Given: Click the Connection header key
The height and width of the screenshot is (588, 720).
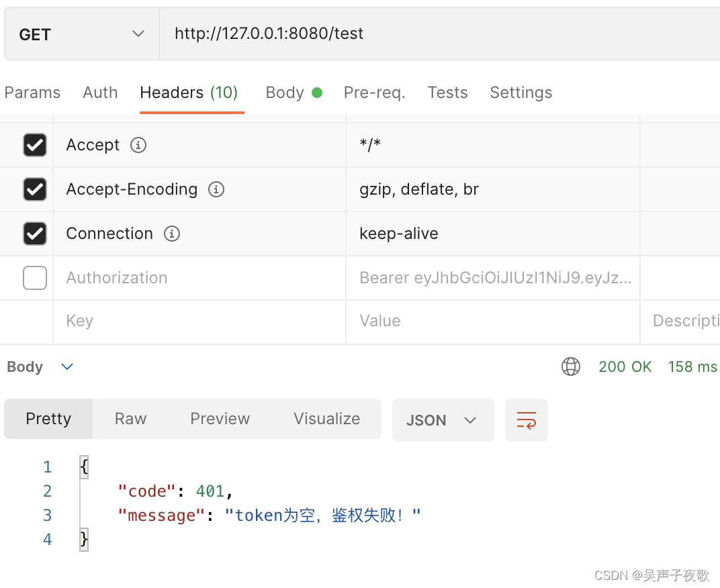Looking at the screenshot, I should tap(109, 234).
